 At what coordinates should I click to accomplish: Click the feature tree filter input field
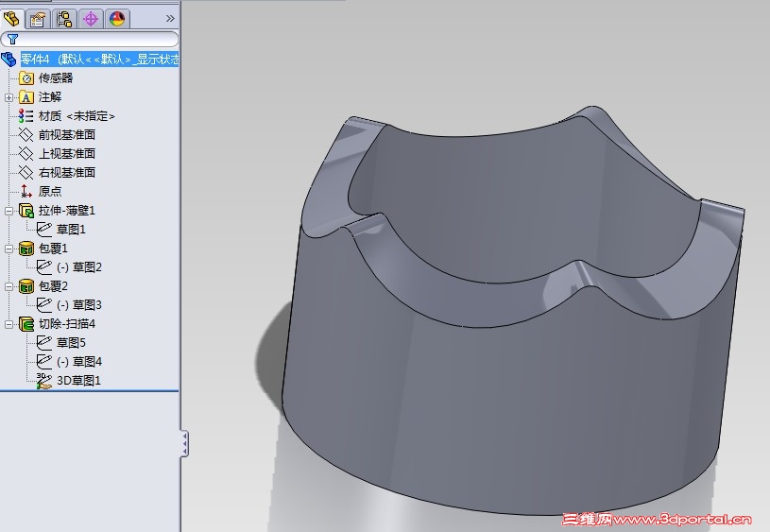click(x=90, y=39)
